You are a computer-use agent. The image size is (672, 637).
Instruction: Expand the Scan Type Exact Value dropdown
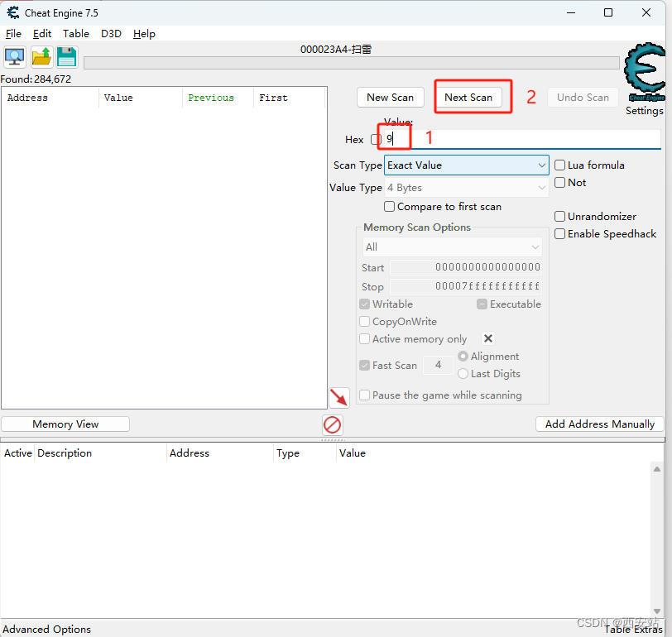466,165
